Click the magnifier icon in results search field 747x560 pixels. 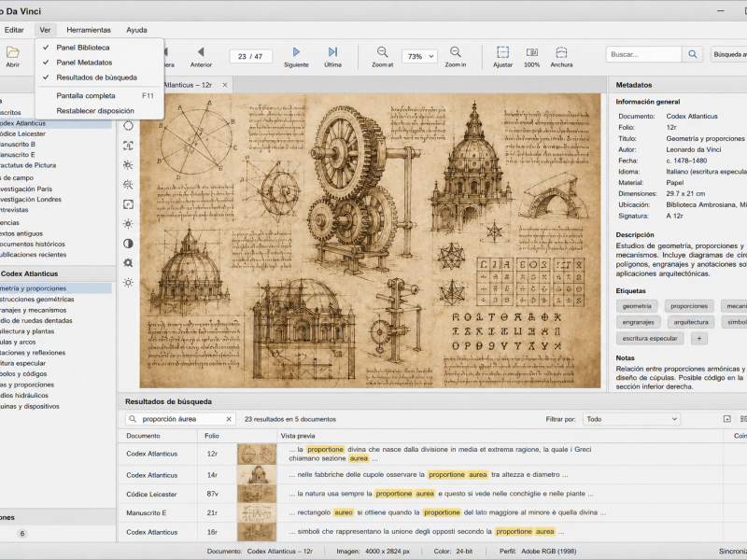(132, 419)
